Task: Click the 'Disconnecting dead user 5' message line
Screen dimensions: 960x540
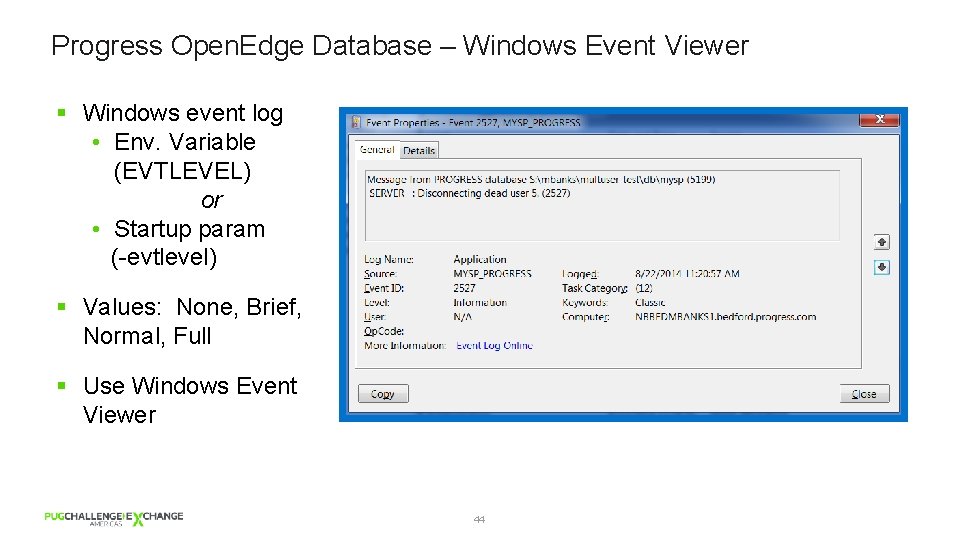Action: tap(470, 193)
